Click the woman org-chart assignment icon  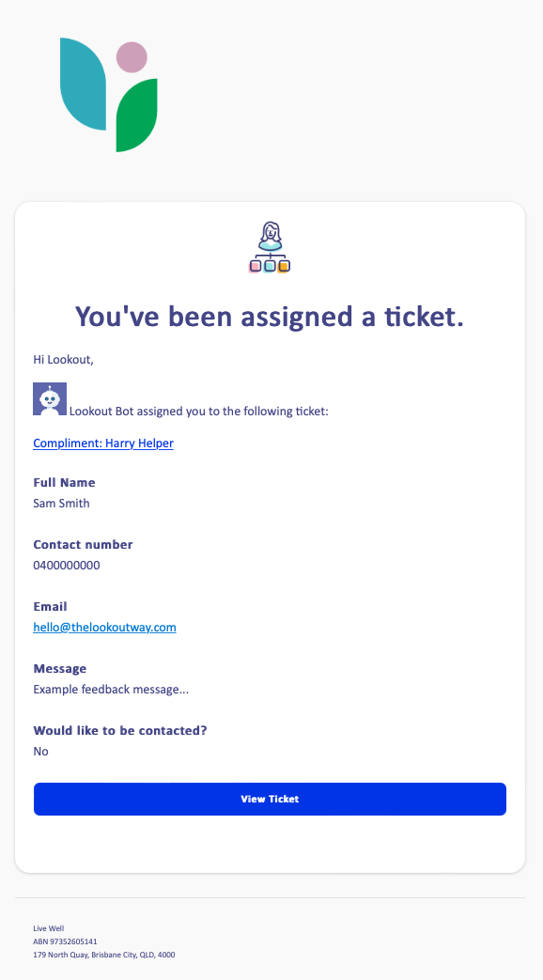pos(270,247)
